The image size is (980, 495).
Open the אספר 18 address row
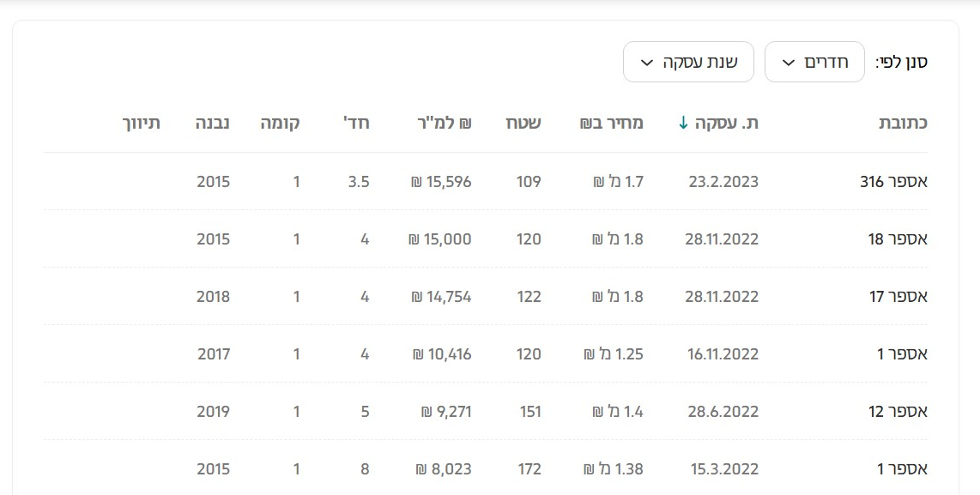tap(898, 239)
